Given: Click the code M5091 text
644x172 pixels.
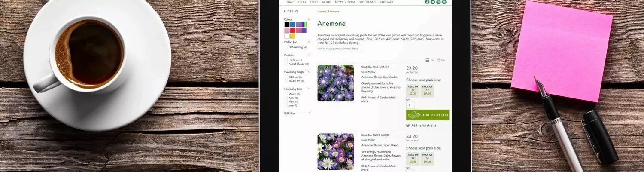Looking at the screenshot, I should (368, 140).
